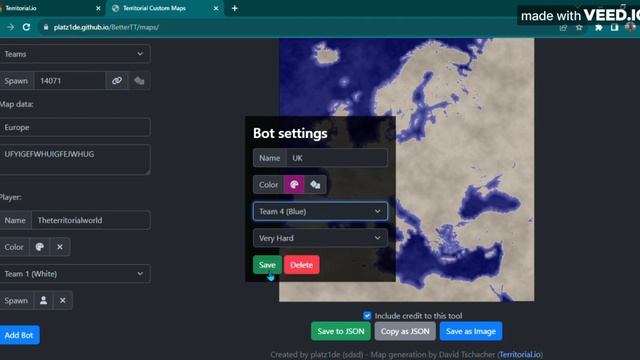Click the dice icon next to Spawn seed
The image size is (640, 360).
click(140, 80)
